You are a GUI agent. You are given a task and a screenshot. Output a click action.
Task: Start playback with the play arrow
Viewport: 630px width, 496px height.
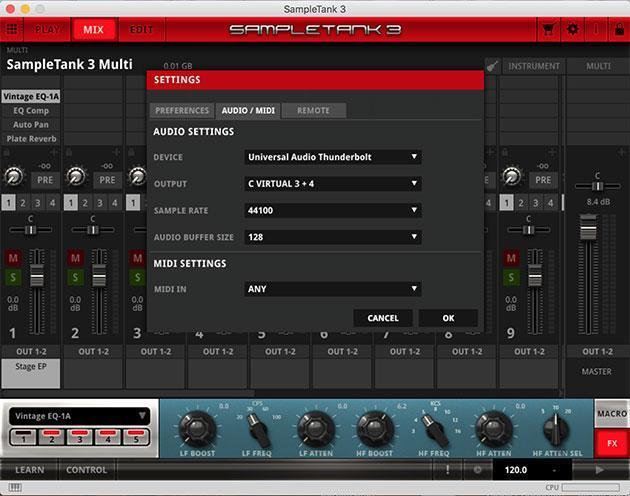pos(599,469)
